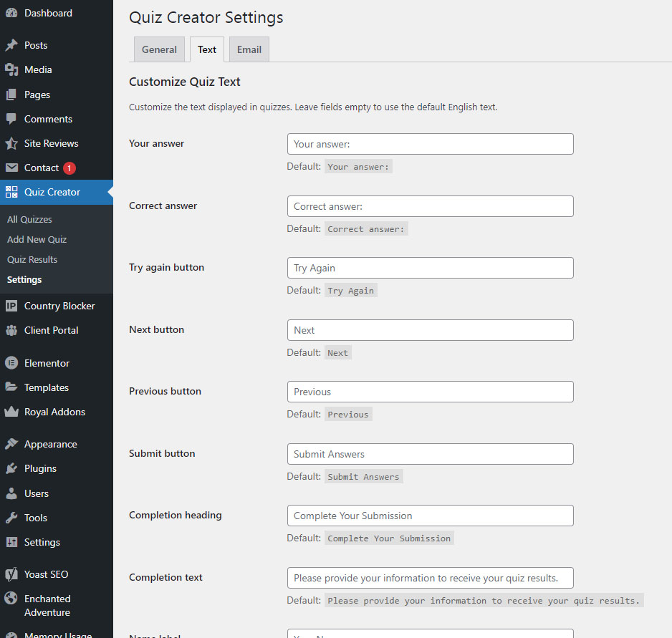Viewport: 672px width, 638px height.
Task: Click the Tools wrench icon
Action: [11, 518]
